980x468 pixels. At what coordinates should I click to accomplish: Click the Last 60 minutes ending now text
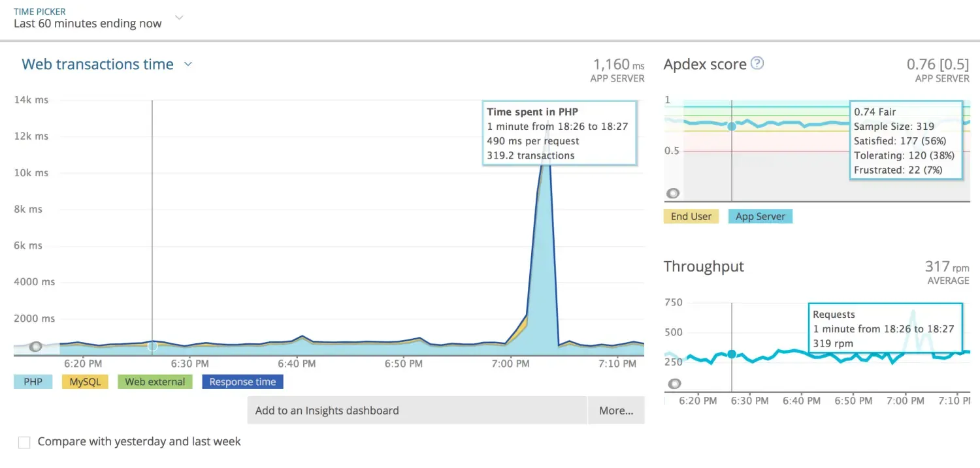[88, 23]
